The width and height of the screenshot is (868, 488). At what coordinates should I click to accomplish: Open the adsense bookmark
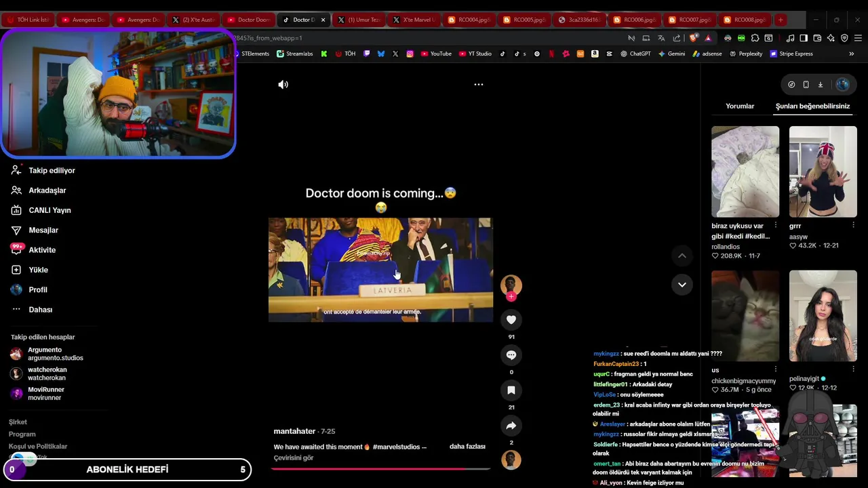707,54
